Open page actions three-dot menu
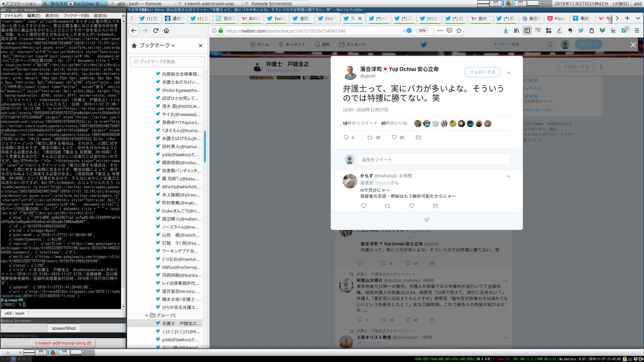 point(440,31)
